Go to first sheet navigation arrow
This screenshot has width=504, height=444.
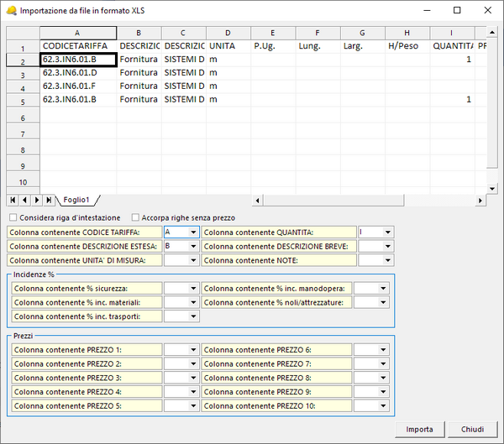click(13, 200)
